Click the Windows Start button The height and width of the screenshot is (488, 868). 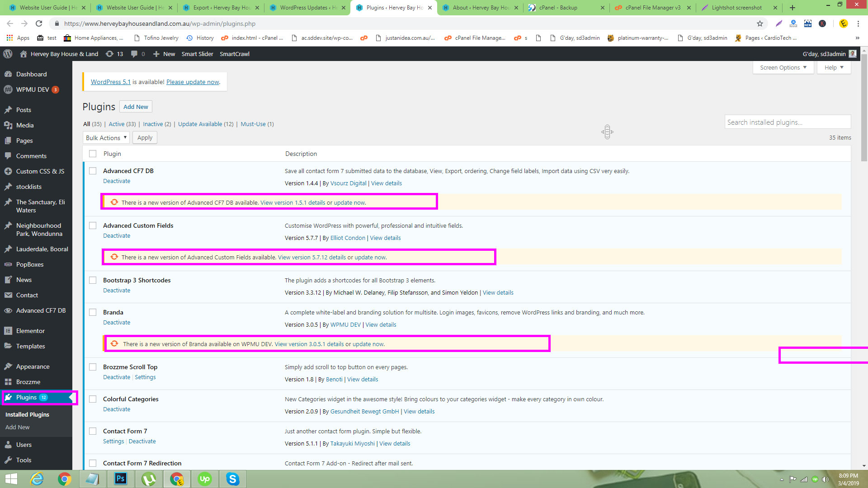[x=11, y=479]
